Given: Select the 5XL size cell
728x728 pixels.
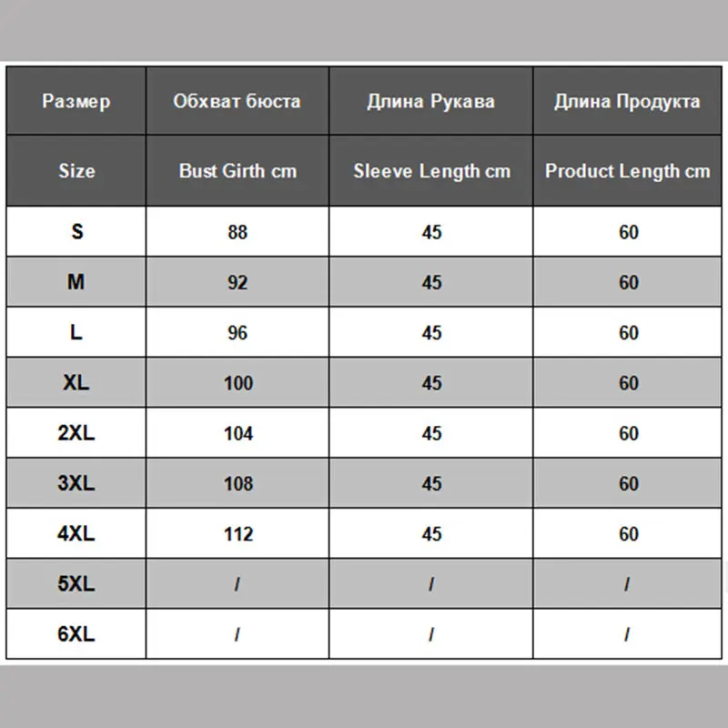Looking at the screenshot, I should click(76, 584).
